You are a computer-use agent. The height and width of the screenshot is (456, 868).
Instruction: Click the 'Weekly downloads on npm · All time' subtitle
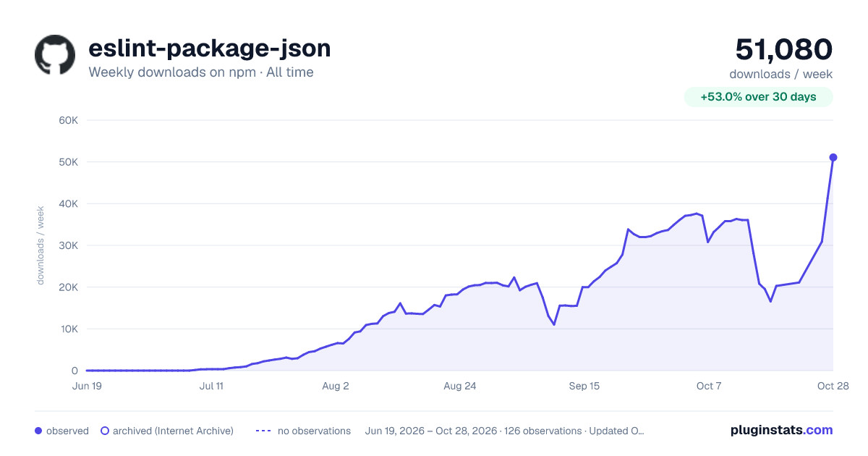(201, 72)
